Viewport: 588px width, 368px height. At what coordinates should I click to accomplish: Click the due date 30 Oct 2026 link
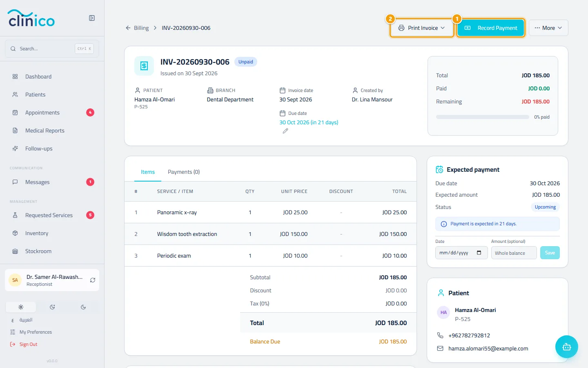point(309,122)
